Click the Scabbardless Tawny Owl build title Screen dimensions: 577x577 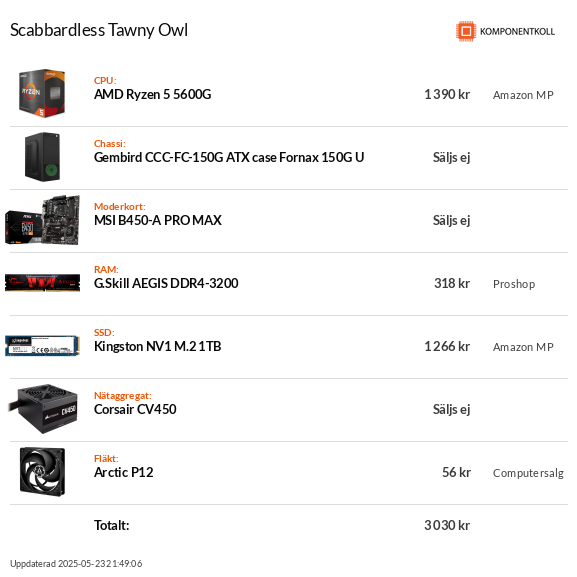point(99,30)
